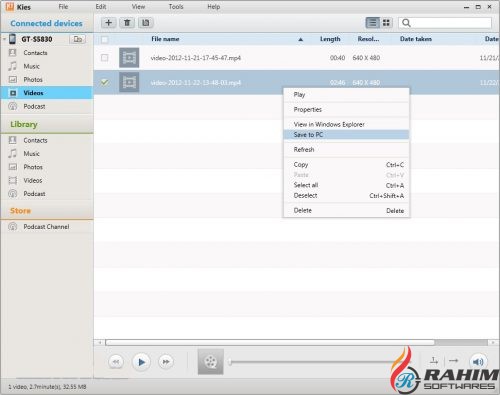This screenshot has height=395, width=500.
Task: Switch to list view icon
Action: (x=372, y=23)
